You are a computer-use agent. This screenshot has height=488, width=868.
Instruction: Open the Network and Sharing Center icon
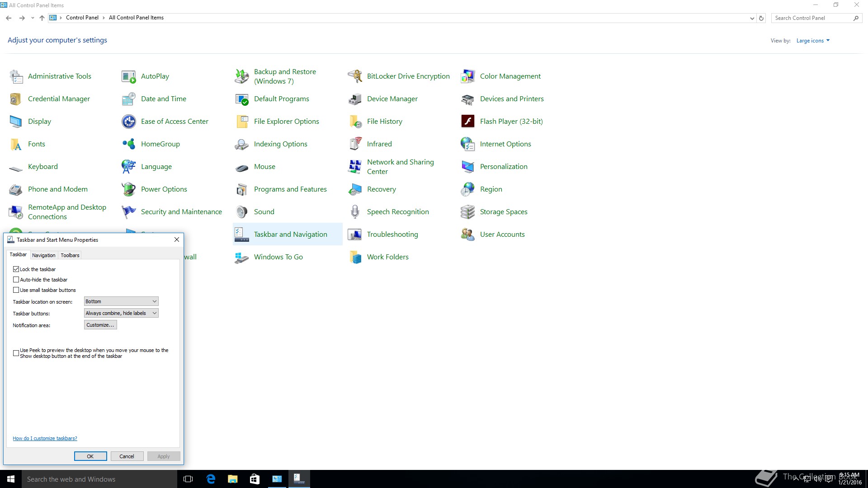355,167
